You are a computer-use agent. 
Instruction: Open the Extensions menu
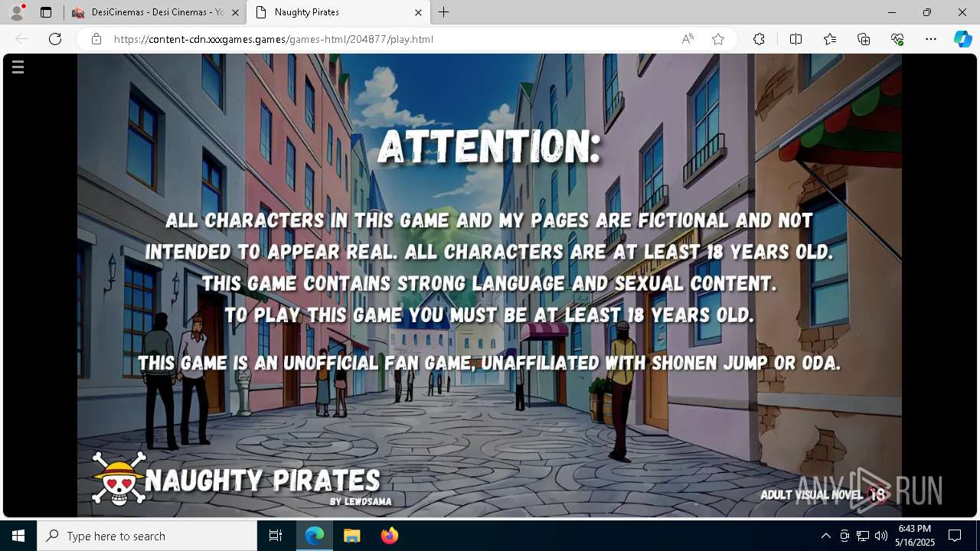pos(759,39)
